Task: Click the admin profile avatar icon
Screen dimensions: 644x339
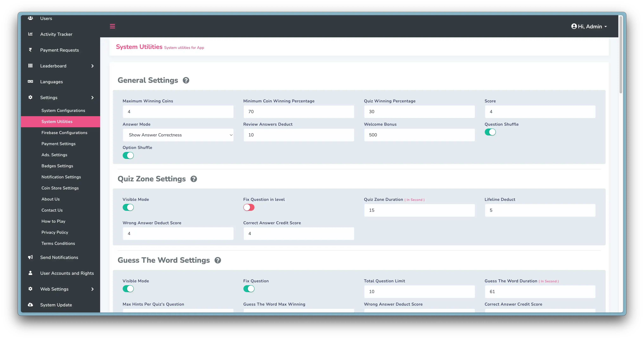Action: coord(574,26)
